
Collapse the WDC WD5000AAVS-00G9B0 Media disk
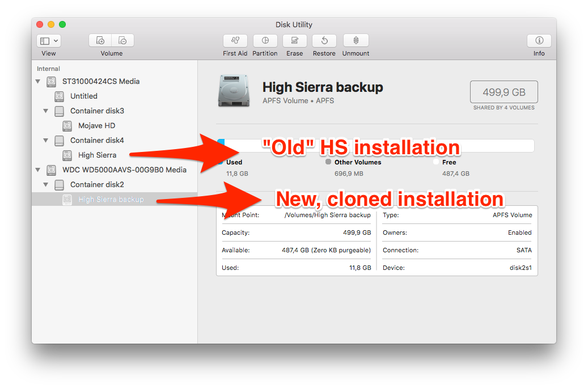pos(38,170)
